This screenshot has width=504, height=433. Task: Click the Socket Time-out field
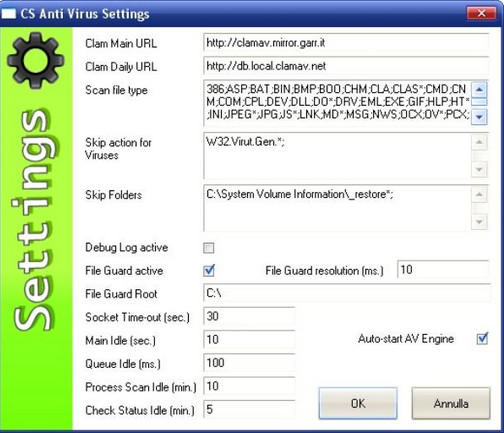coord(249,316)
